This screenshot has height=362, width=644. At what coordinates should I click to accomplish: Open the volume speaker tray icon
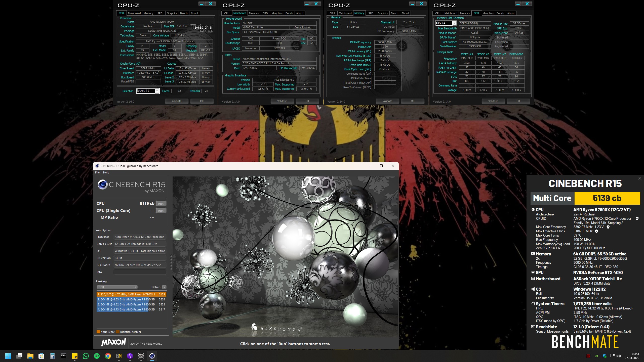pos(619,356)
